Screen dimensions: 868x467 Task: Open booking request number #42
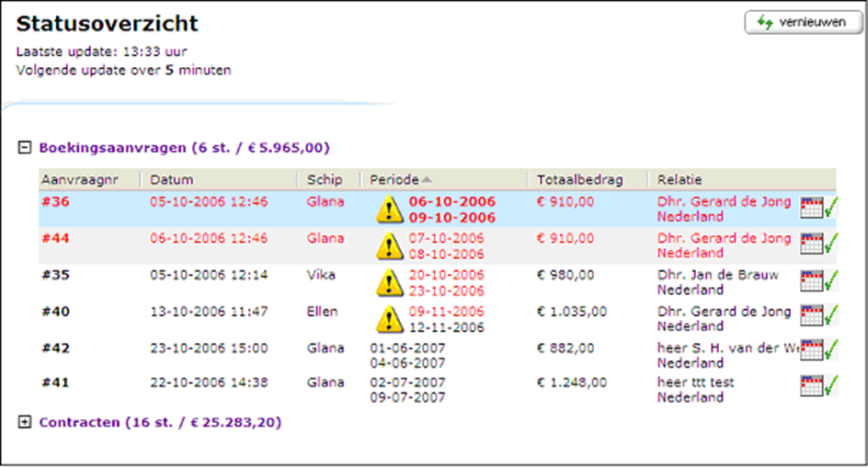click(56, 348)
